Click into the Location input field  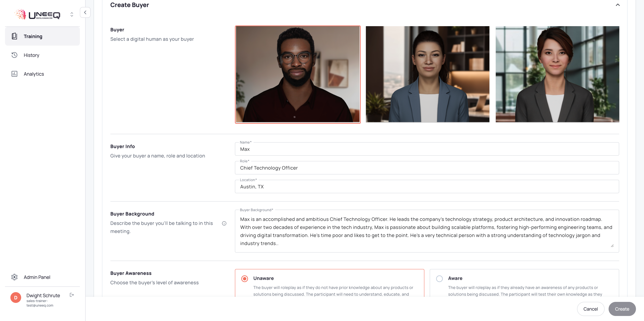click(x=427, y=187)
